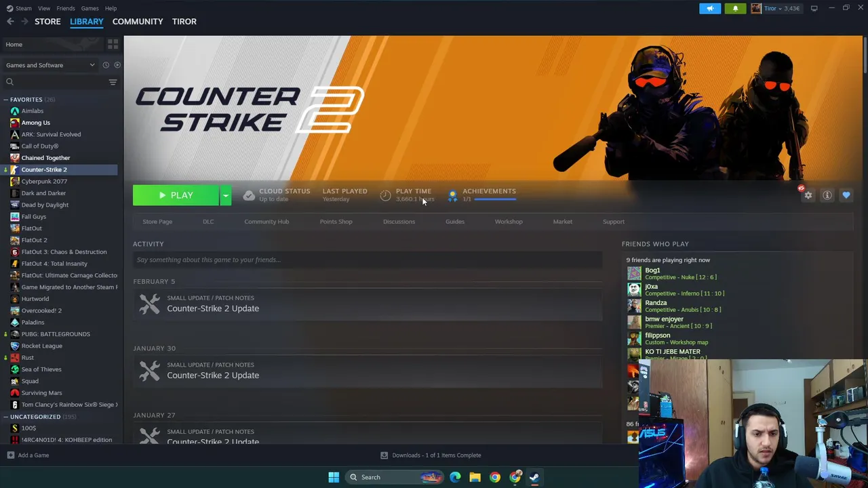Open the Market link

[562, 222]
